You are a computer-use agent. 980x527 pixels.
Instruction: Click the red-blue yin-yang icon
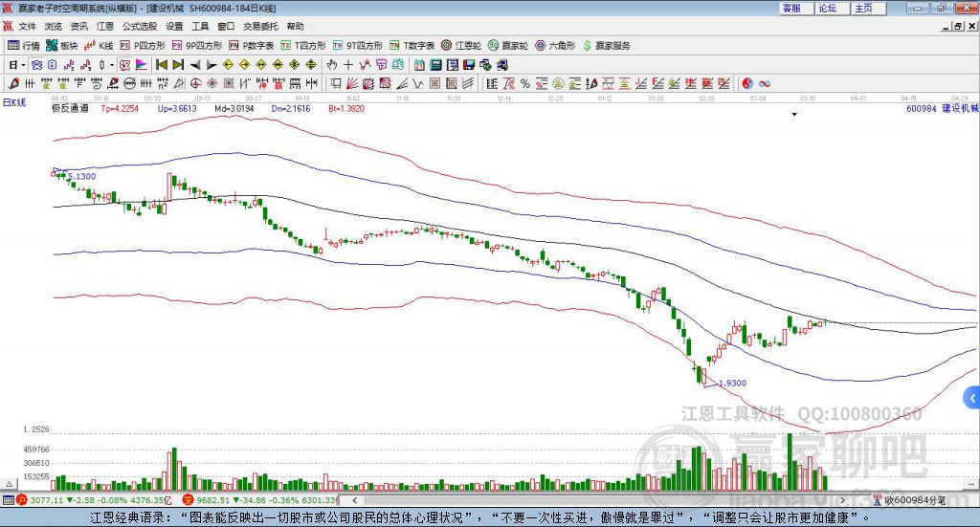(x=747, y=83)
